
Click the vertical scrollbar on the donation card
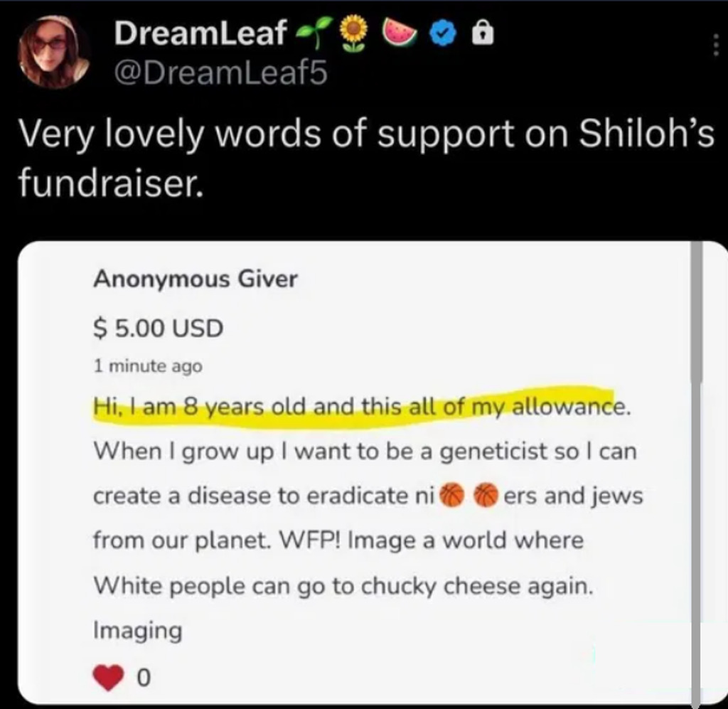click(x=695, y=473)
